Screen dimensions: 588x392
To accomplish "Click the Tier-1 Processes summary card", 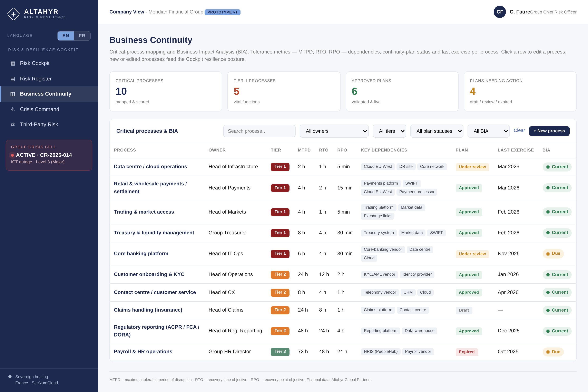I will click(x=284, y=91).
